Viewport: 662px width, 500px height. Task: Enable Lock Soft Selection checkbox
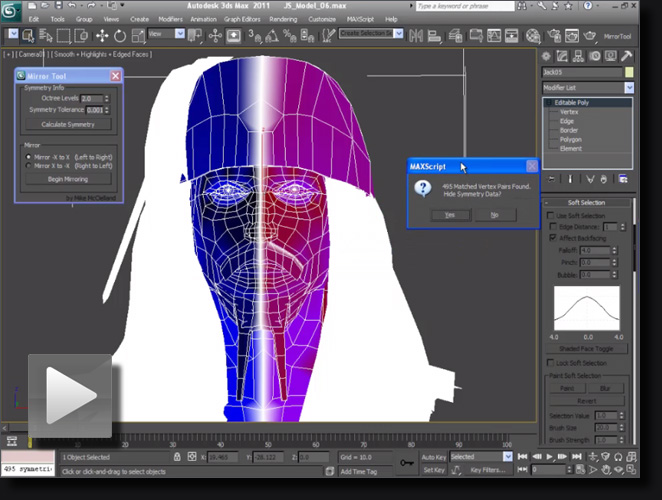pos(551,363)
